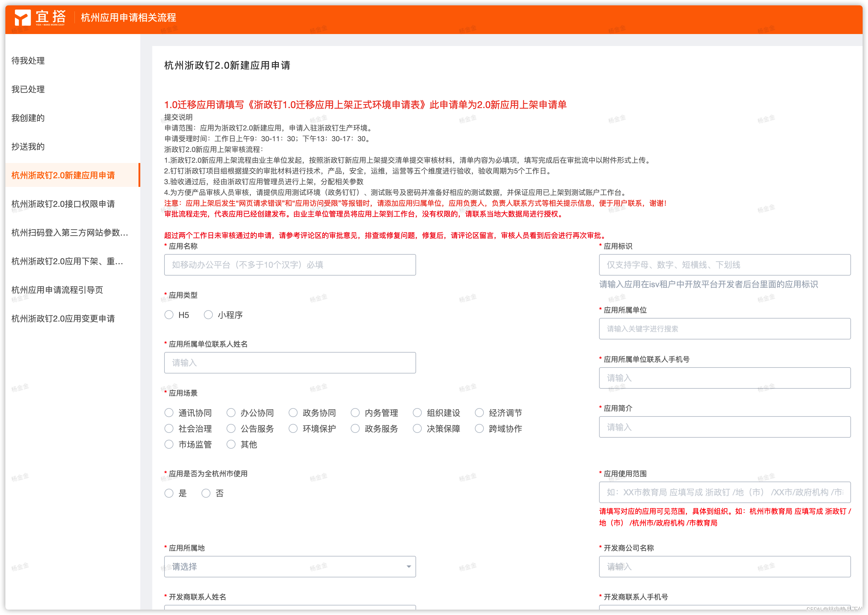
Task: Click the Yida logo icon
Action: coord(22,17)
